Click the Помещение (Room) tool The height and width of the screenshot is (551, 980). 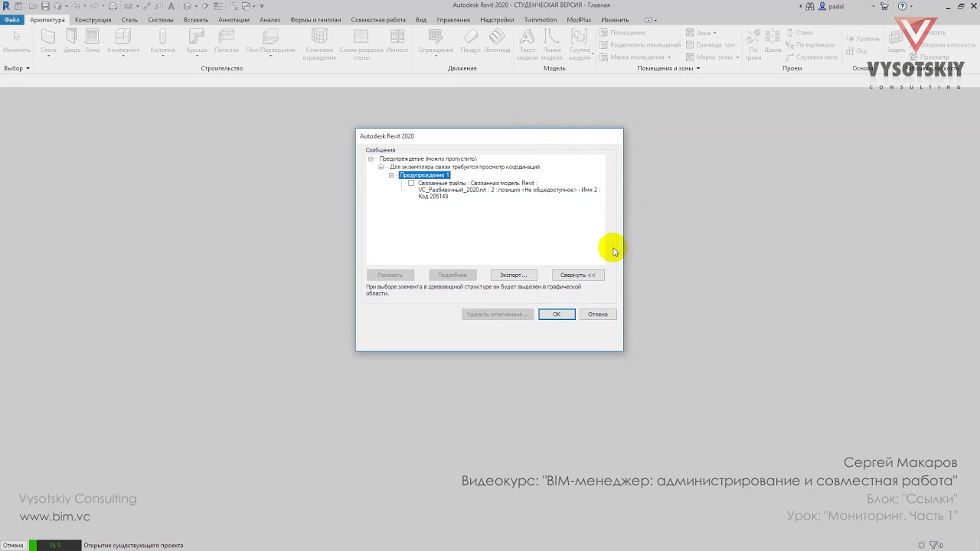click(x=622, y=33)
